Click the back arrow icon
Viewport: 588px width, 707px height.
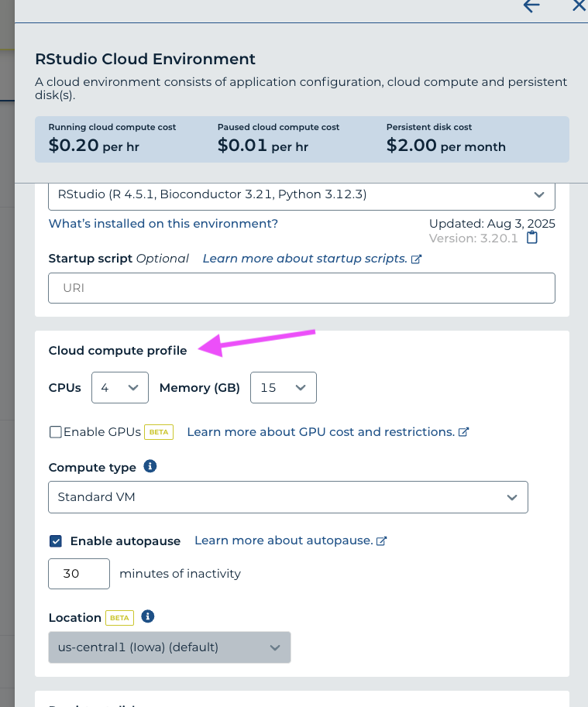point(531,6)
